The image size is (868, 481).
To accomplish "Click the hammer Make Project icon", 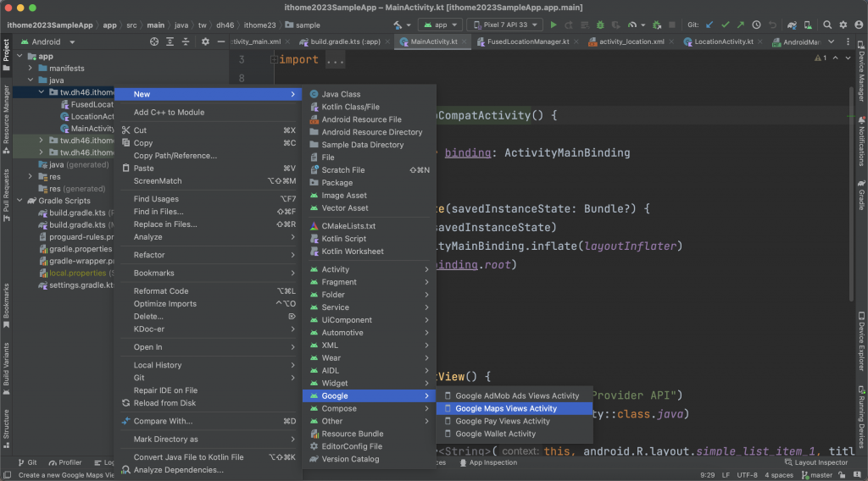I will [x=398, y=25].
